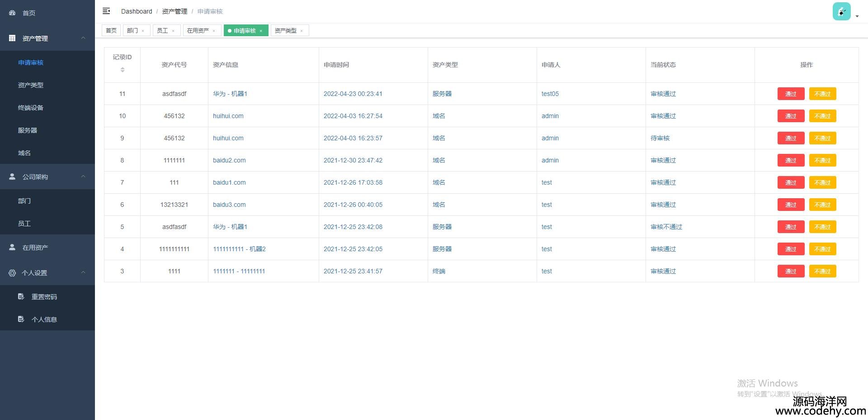Click the sidebar collapse hamburger icon
The width and height of the screenshot is (868, 420).
(106, 11)
